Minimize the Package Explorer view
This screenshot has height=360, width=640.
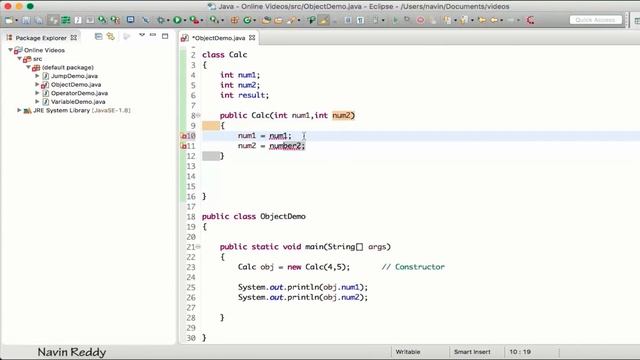(153, 35)
